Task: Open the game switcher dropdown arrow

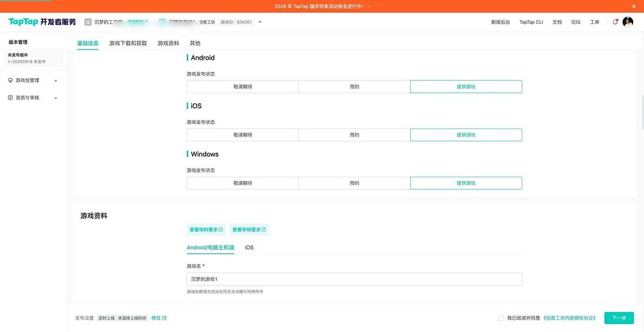Action: (260, 22)
